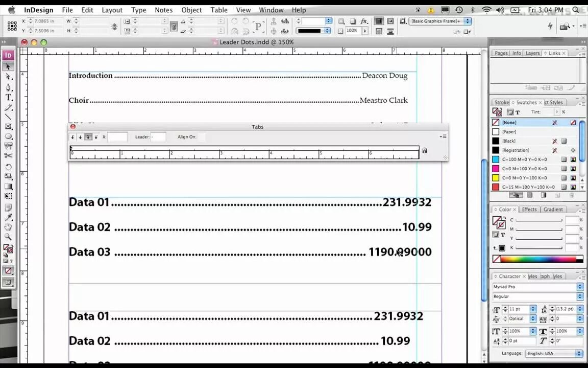The image size is (588, 368).
Task: Toggle formatting affects container in Color panel
Action: tap(496, 235)
